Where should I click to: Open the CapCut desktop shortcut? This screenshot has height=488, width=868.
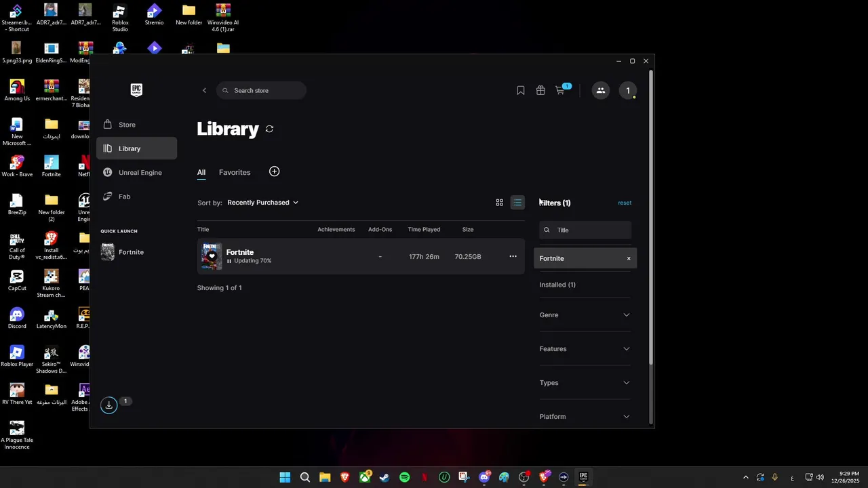[17, 281]
